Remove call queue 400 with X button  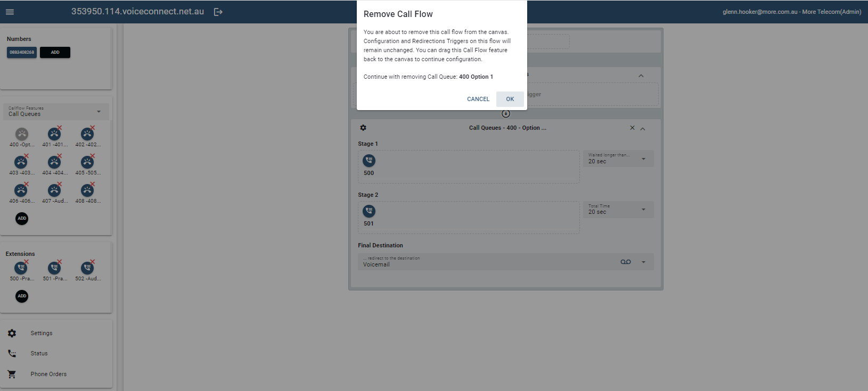632,128
